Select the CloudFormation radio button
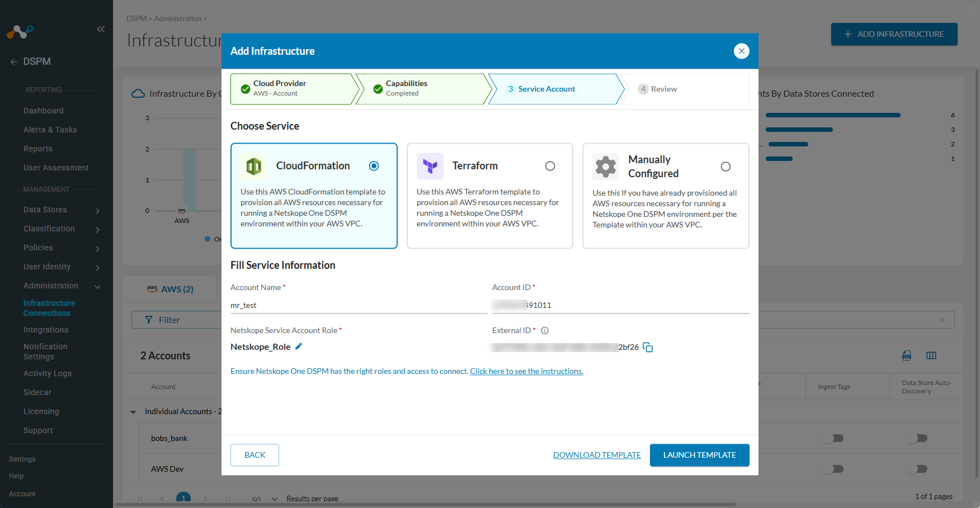Viewport: 980px width, 508px height. [374, 166]
